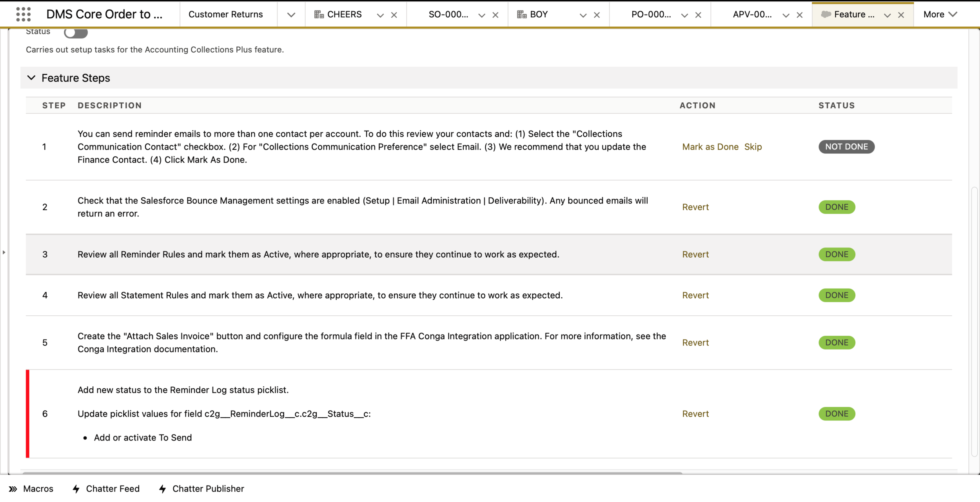
Task: Open the More tabs dropdown
Action: 940,15
